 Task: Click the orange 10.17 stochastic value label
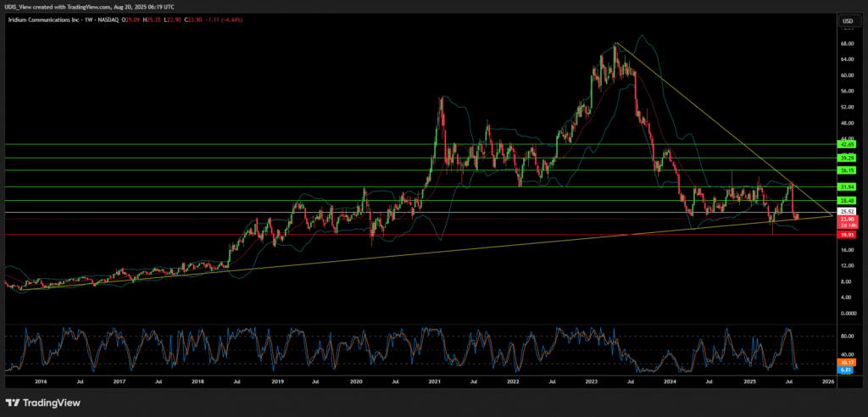845,363
